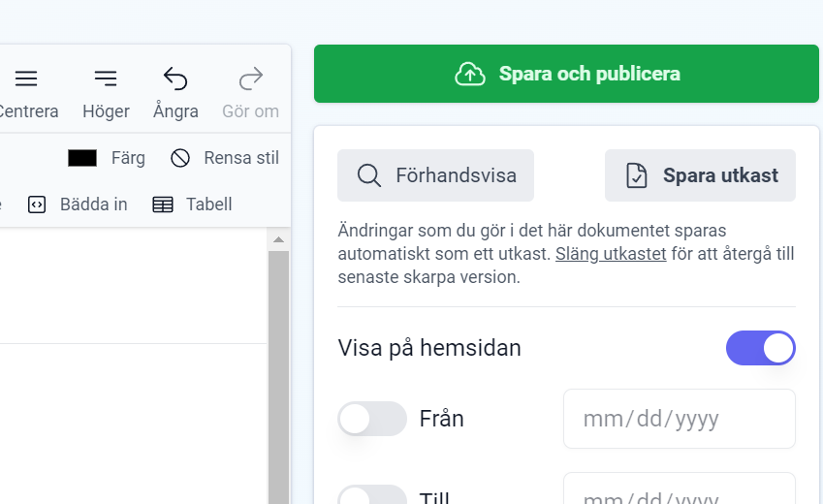The width and height of the screenshot is (823, 504).
Task: Open the Färg black color swatch
Action: [82, 158]
